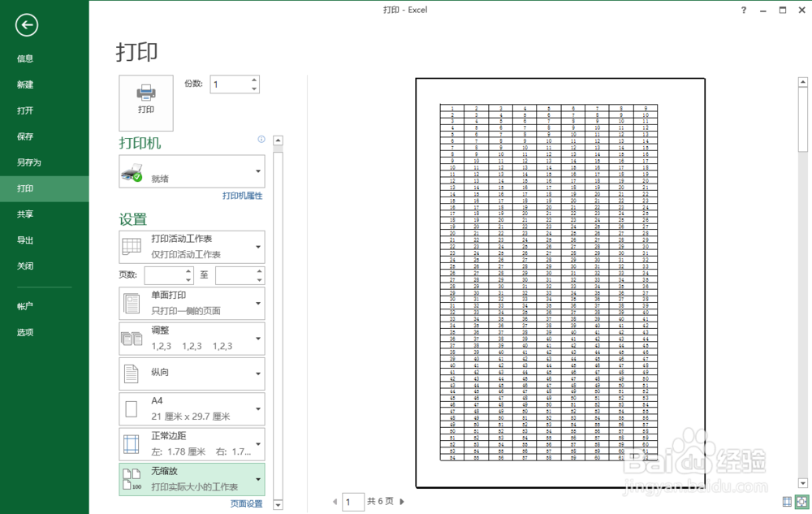Click the 调整 collation icon
Viewport: 812px width, 514px height.
(132, 338)
